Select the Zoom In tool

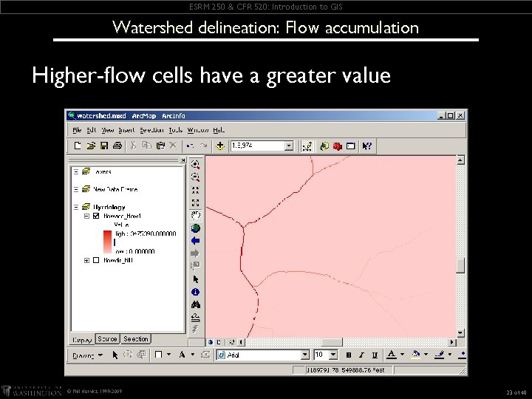(x=195, y=165)
